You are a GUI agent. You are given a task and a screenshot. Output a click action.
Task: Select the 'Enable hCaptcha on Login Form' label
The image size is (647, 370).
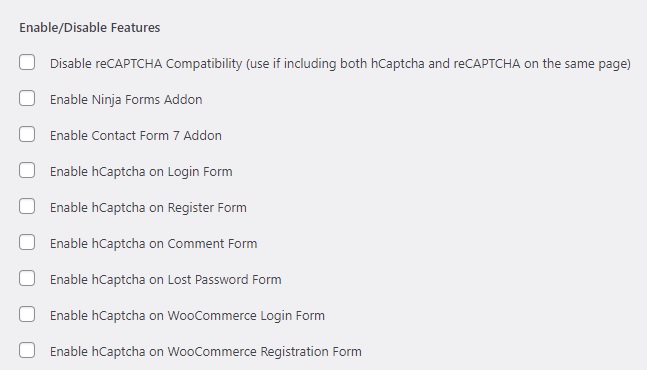(141, 172)
